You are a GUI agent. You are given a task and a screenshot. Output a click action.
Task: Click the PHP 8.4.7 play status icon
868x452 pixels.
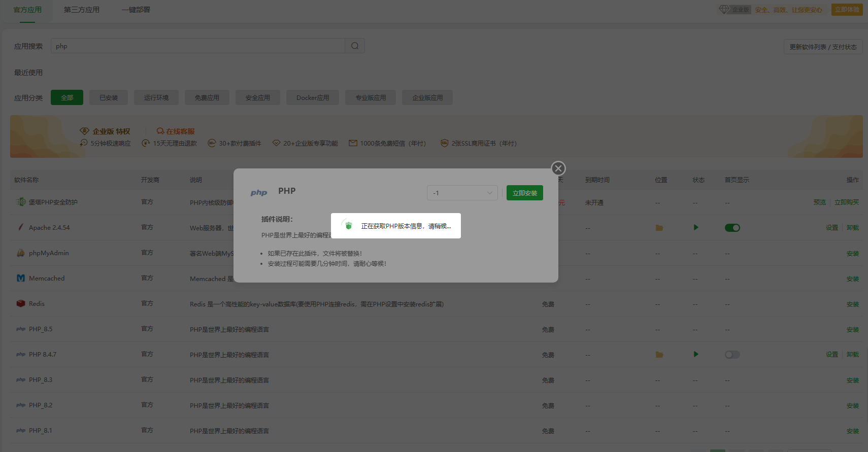pyautogui.click(x=696, y=354)
